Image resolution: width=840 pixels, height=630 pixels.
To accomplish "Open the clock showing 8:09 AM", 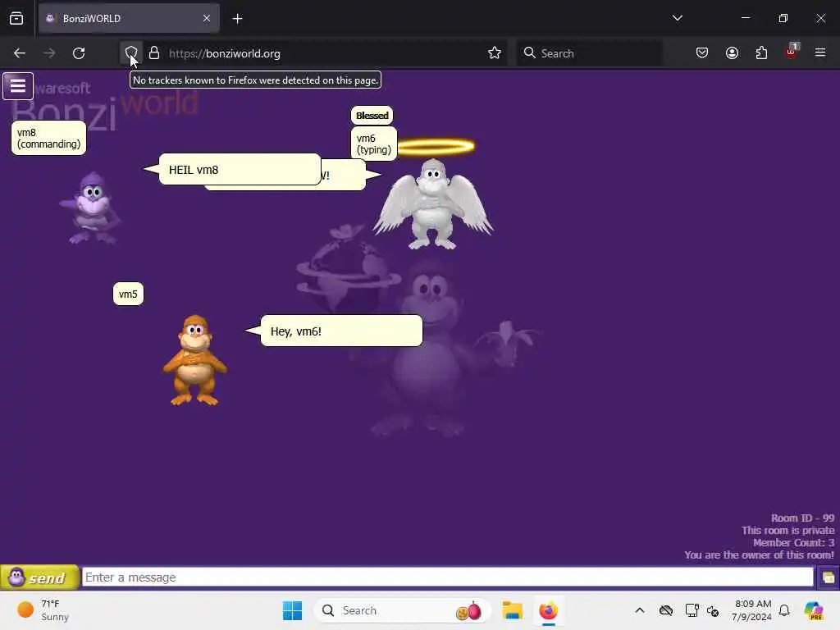I will tap(752, 610).
